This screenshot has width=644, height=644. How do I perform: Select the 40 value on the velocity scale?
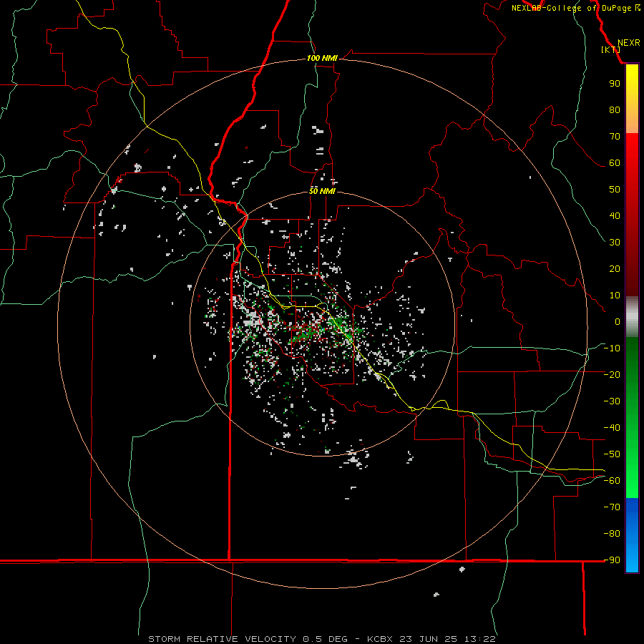615,215
